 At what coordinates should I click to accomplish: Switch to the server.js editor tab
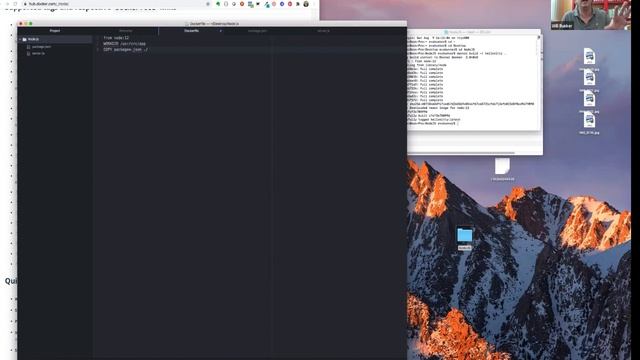pos(323,31)
